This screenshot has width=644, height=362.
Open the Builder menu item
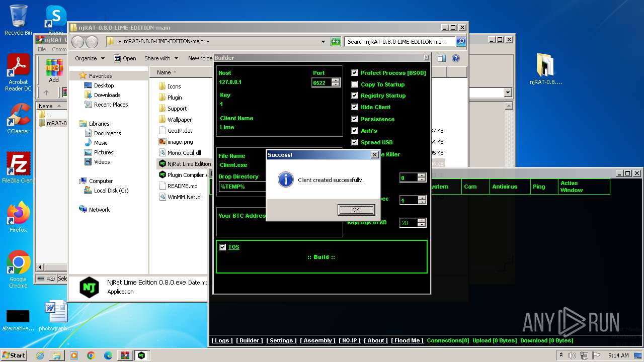250,340
